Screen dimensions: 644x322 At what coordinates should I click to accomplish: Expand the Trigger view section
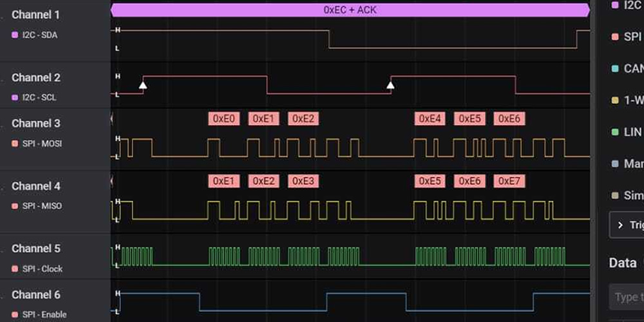click(x=627, y=225)
